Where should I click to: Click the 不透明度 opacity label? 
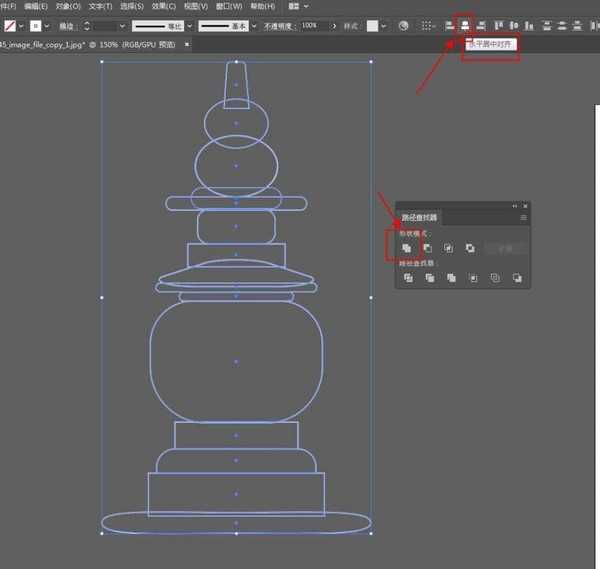[279, 25]
